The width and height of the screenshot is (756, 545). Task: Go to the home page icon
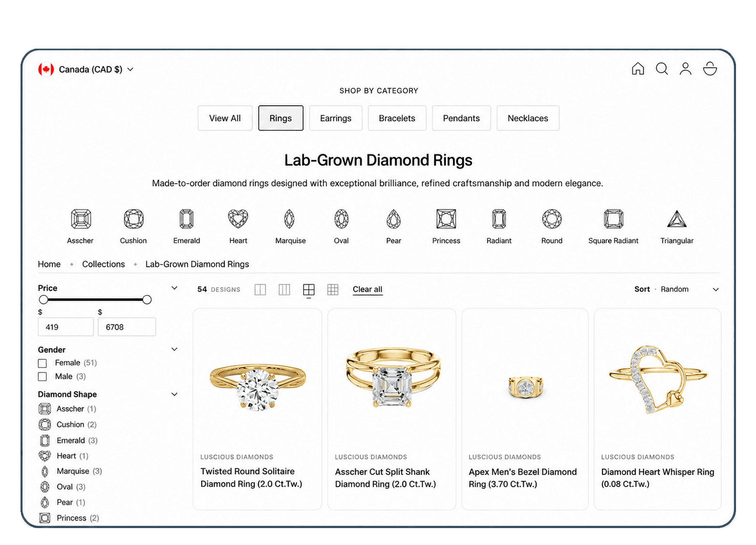pyautogui.click(x=638, y=69)
